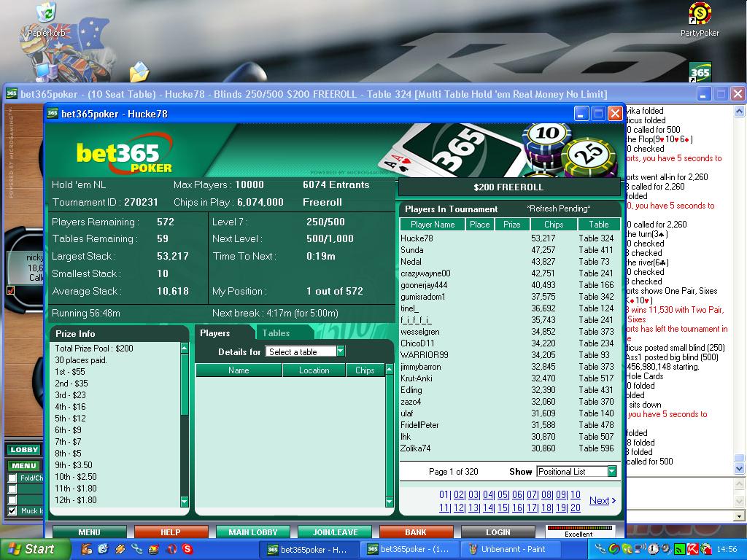Click the blue chain icon in the system tray
This screenshot has height=560, width=747.
(600, 549)
